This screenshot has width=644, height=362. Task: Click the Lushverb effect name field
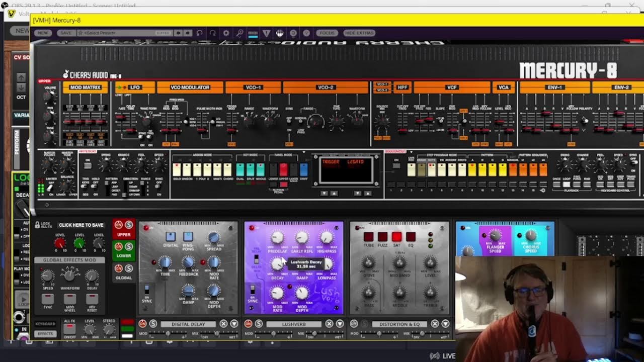click(294, 324)
